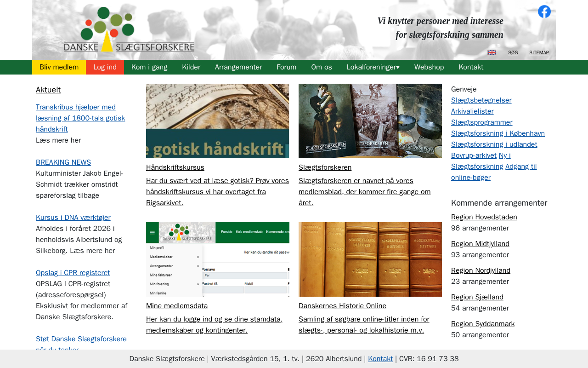Open Region Sjælland events

click(477, 297)
